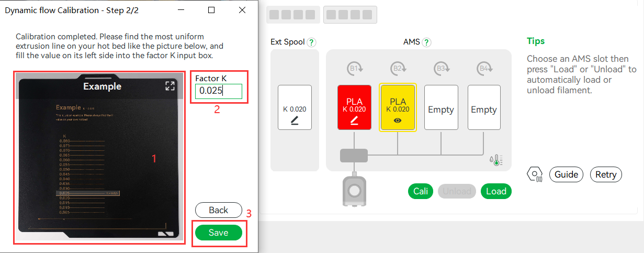Click in the Factor K input box
This screenshot has width=644, height=253.
(219, 91)
